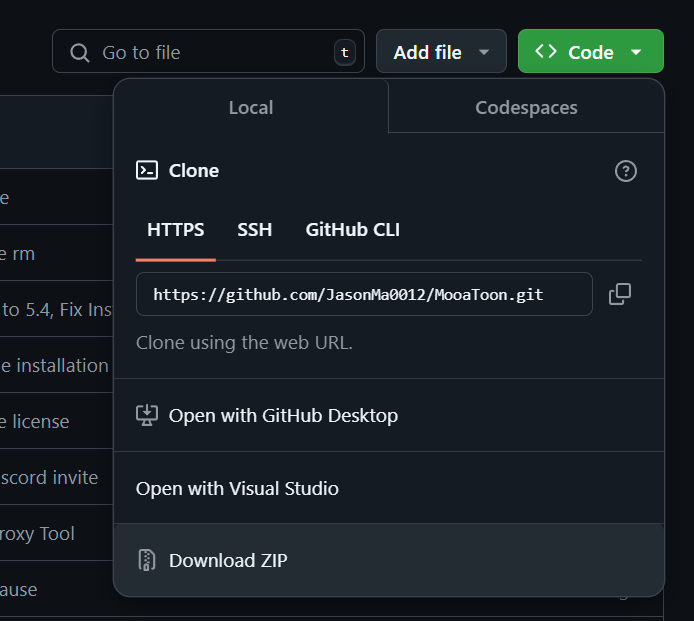Copy the repository URL to clipboard
The height and width of the screenshot is (621, 694).
tap(620, 294)
